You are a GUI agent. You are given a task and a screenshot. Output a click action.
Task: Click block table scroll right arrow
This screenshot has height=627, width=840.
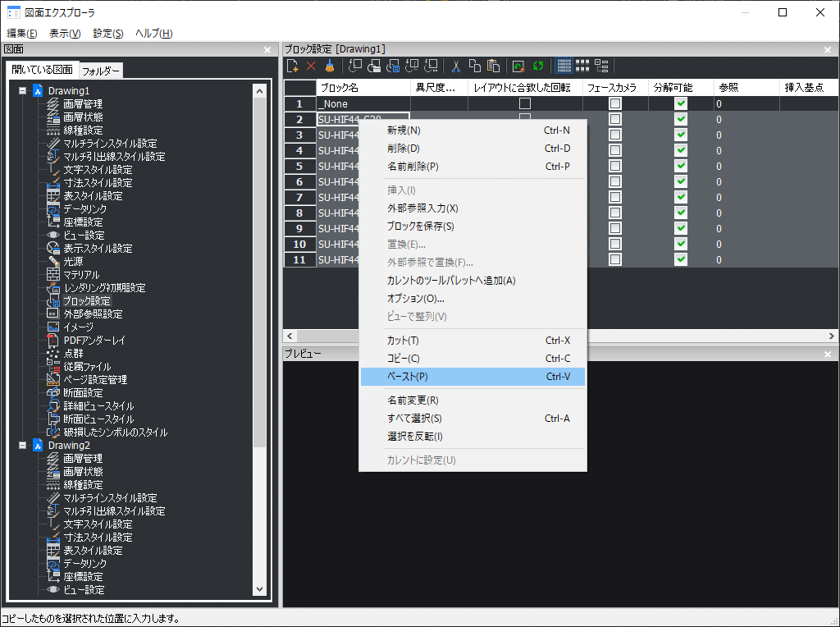point(832,336)
